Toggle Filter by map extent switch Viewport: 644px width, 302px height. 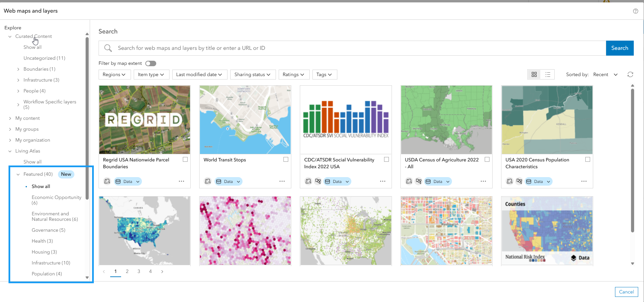pyautogui.click(x=150, y=63)
